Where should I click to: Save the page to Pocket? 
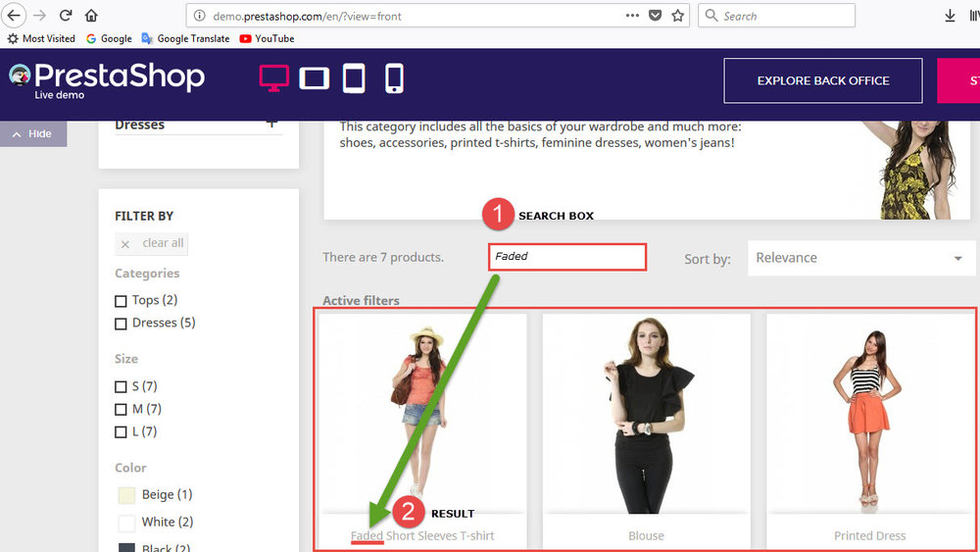coord(655,15)
